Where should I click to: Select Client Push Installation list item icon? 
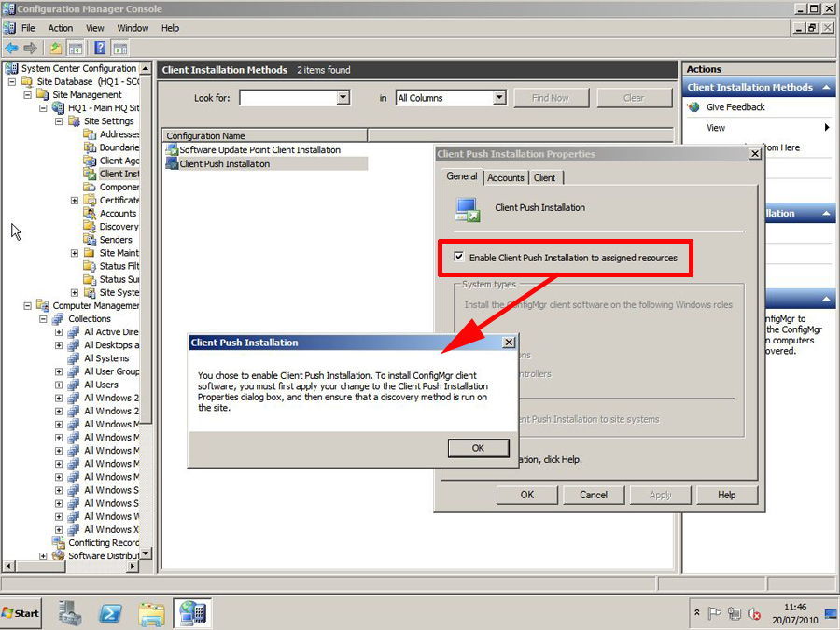coord(172,164)
